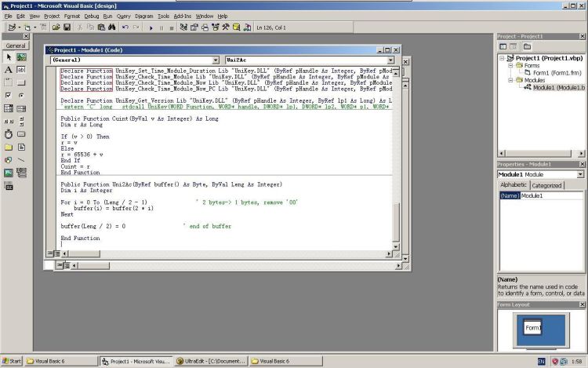Image resolution: width=588 pixels, height=368 pixels.
Task: Click the Undo arrow icon
Action: (x=125, y=27)
